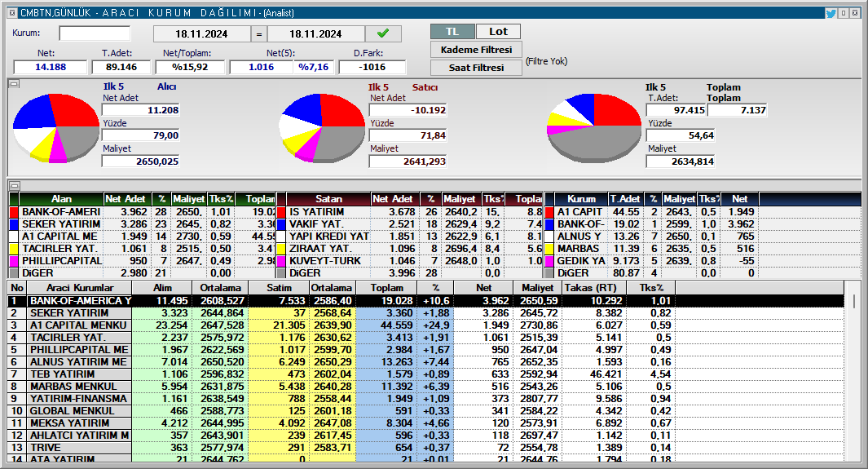This screenshot has width=868, height=469.
Task: Sort by Takas (RT) column header
Action: pyautogui.click(x=594, y=288)
